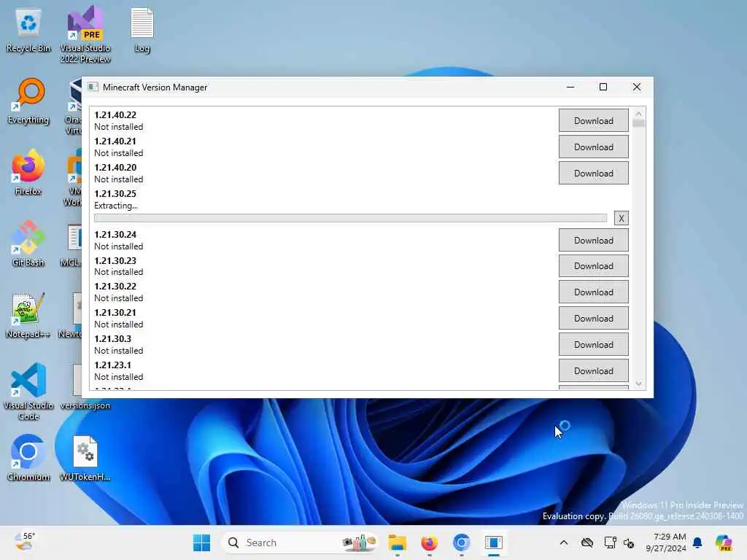The image size is (747, 560).
Task: Cancel the 1.21.30.25 extraction with X
Action: click(x=621, y=218)
